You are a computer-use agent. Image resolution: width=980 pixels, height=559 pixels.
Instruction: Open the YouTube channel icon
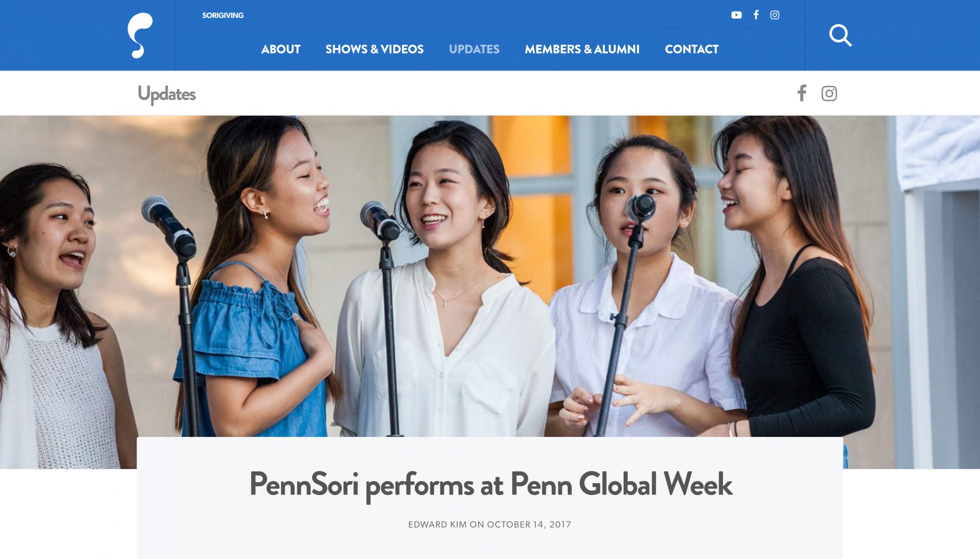[736, 15]
